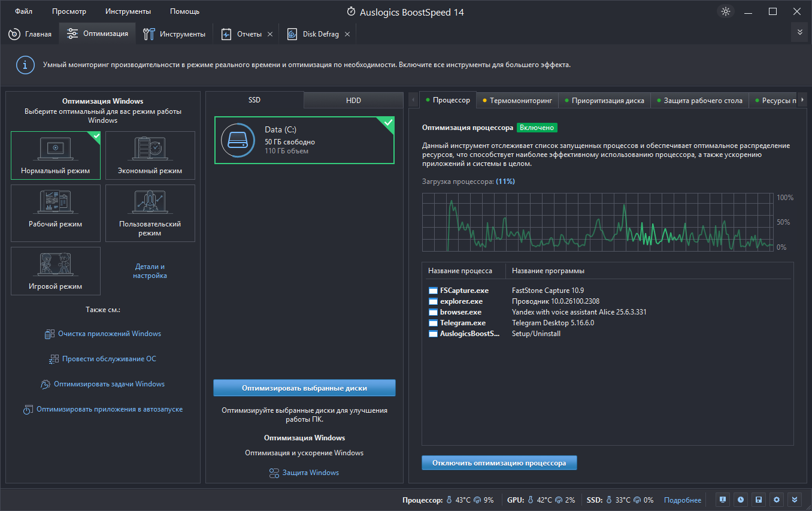This screenshot has height=511, width=812.
Task: Close the Disk Defrag tab
Action: click(347, 34)
